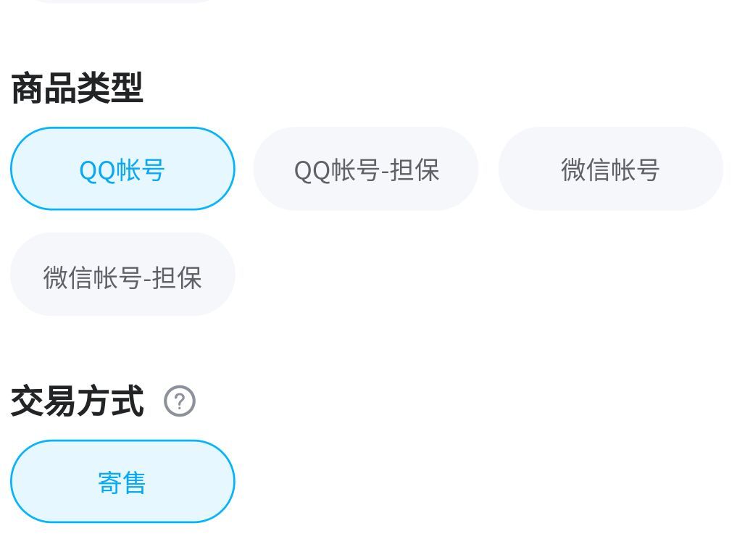Image resolution: width=750 pixels, height=560 pixels.
Task: Deselect the highlighted QQ帐号 chip
Action: 122,169
